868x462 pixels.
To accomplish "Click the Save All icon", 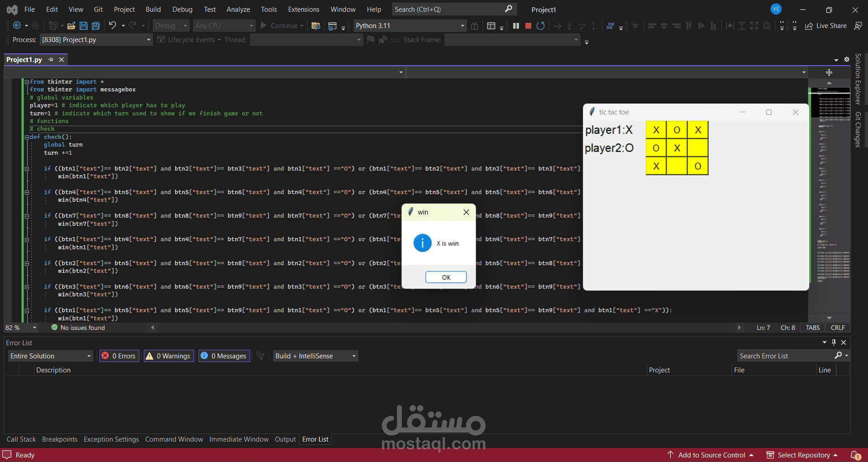I will coord(96,26).
